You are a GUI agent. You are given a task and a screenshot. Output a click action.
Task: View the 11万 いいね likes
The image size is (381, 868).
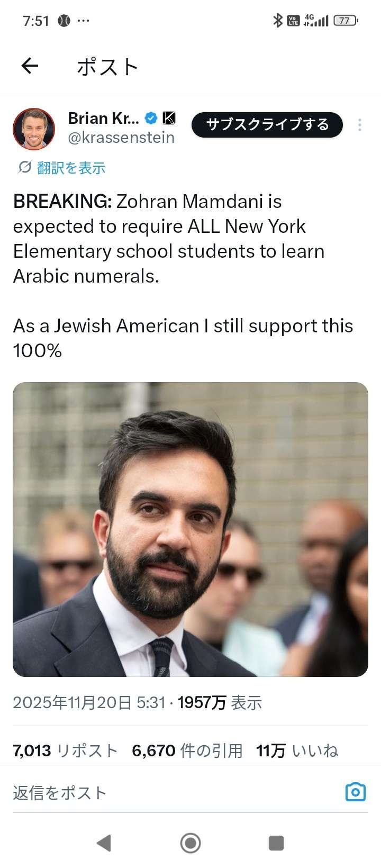[x=297, y=751]
